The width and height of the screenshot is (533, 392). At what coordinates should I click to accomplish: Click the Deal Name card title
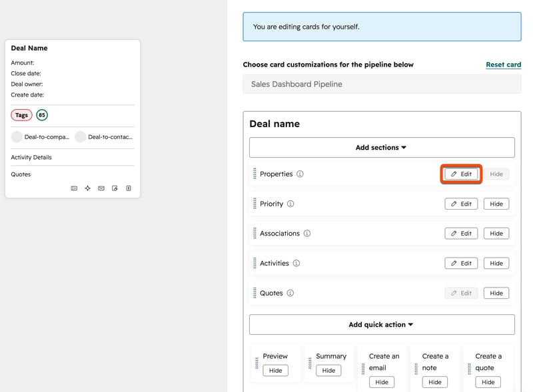29,48
